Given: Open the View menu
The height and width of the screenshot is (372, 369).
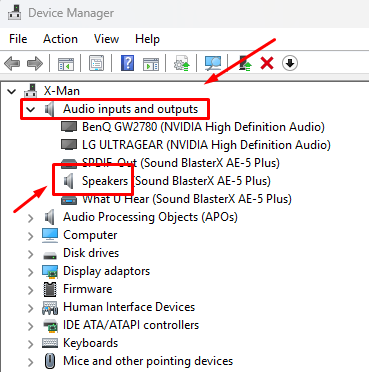Looking at the screenshot, I should pos(106,39).
